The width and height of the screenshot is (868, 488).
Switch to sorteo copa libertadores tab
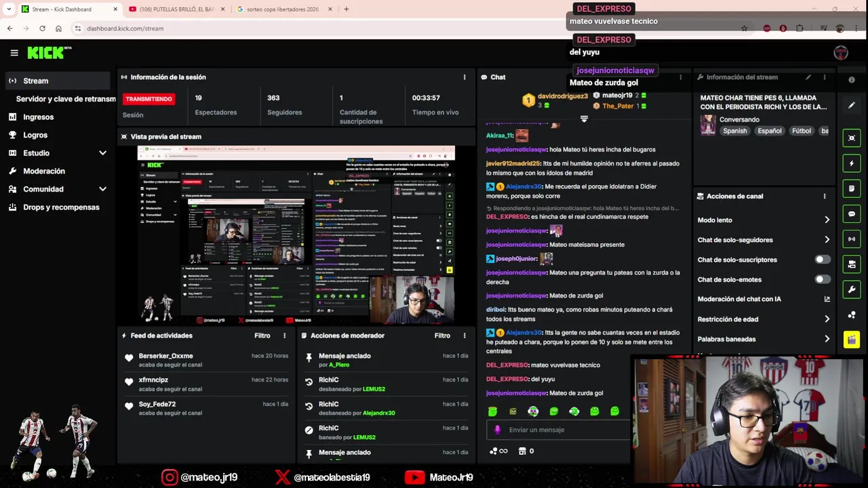(x=283, y=9)
